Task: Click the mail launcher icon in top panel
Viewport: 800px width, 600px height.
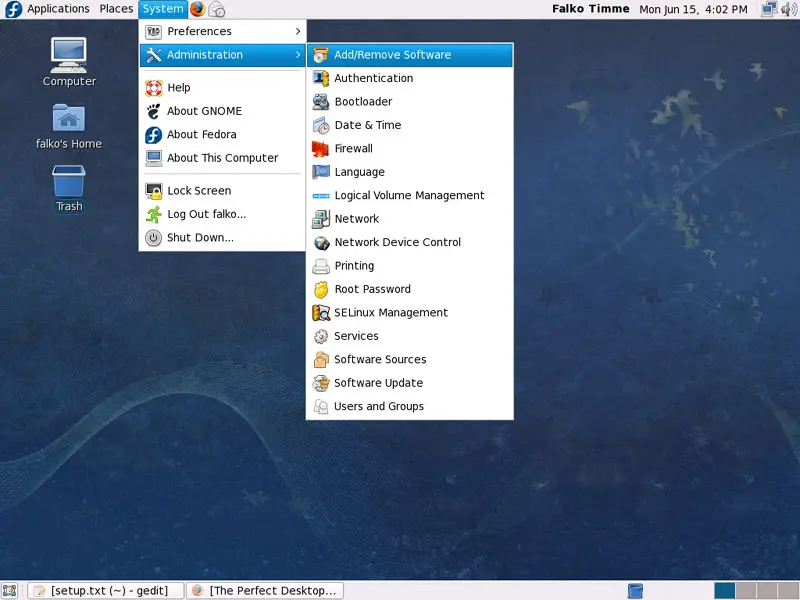Action: (x=217, y=9)
